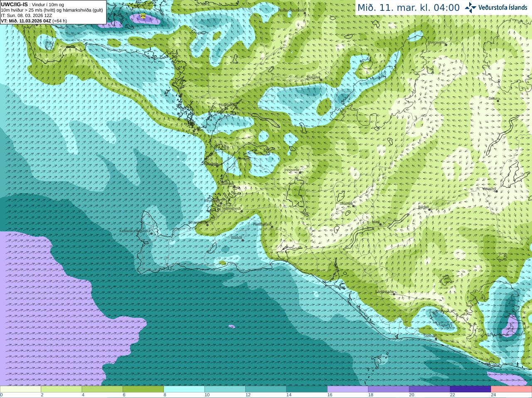Click the 20–22 m/s violet legend swatch

coord(430,389)
